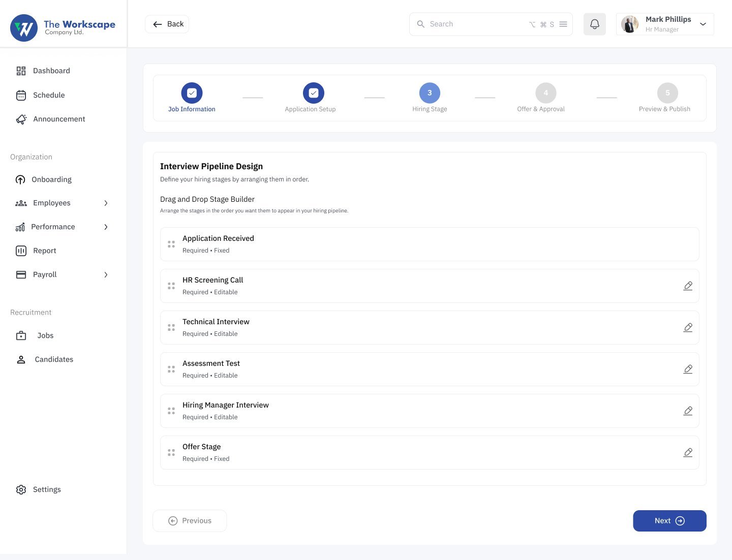Screen dimensions: 732x560
Task: Click the notification bell icon
Action: pos(594,24)
